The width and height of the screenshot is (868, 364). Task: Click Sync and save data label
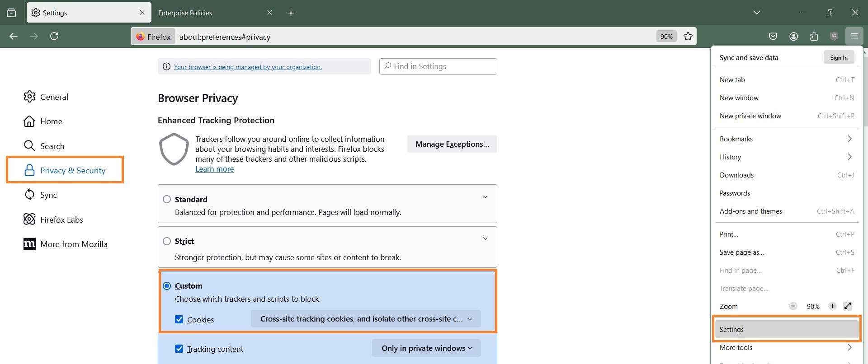(x=749, y=57)
